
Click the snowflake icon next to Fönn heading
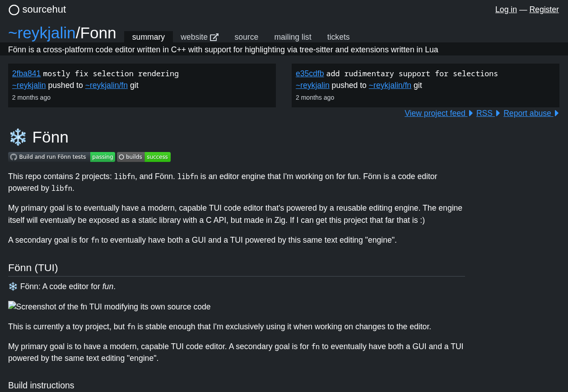[18, 137]
